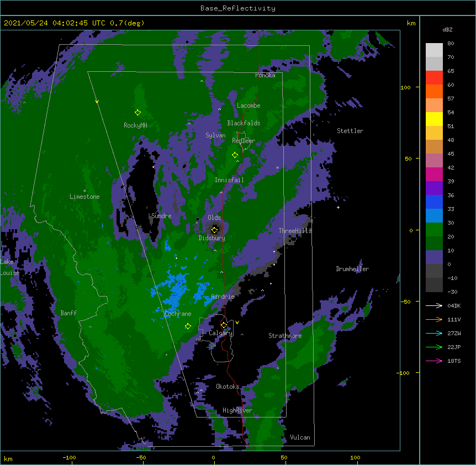Click the -50 tick on the bottom axis
Image resolution: width=476 pixels, height=465 pixels.
point(141,458)
